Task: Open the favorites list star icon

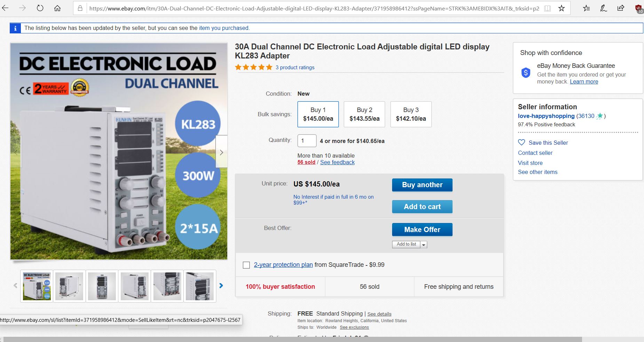Action: (x=587, y=8)
